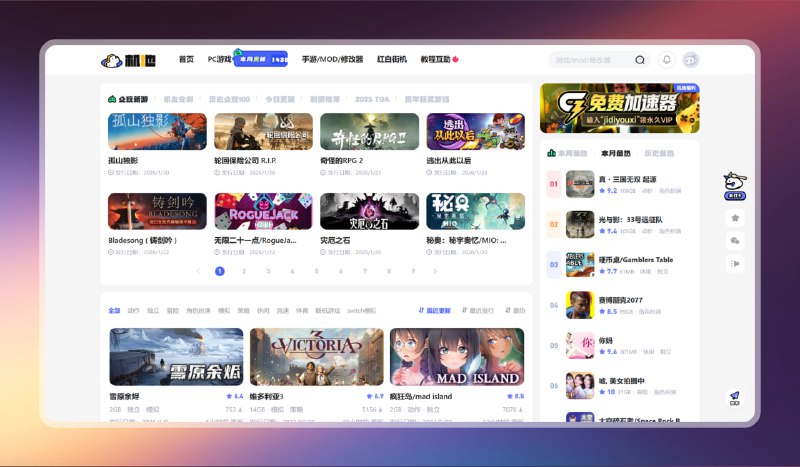Open the 手游/MOD/修改器 menu
The height and width of the screenshot is (467, 800).
(x=333, y=60)
